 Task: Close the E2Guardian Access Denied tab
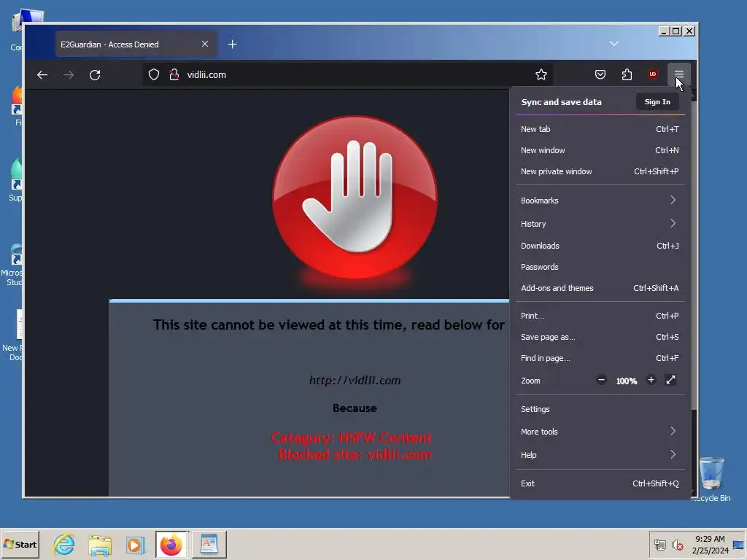[205, 44]
